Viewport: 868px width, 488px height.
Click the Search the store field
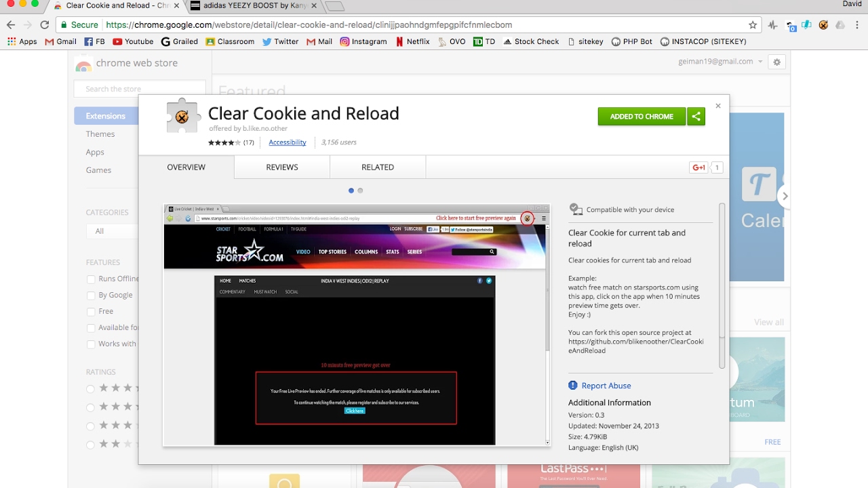(140, 89)
